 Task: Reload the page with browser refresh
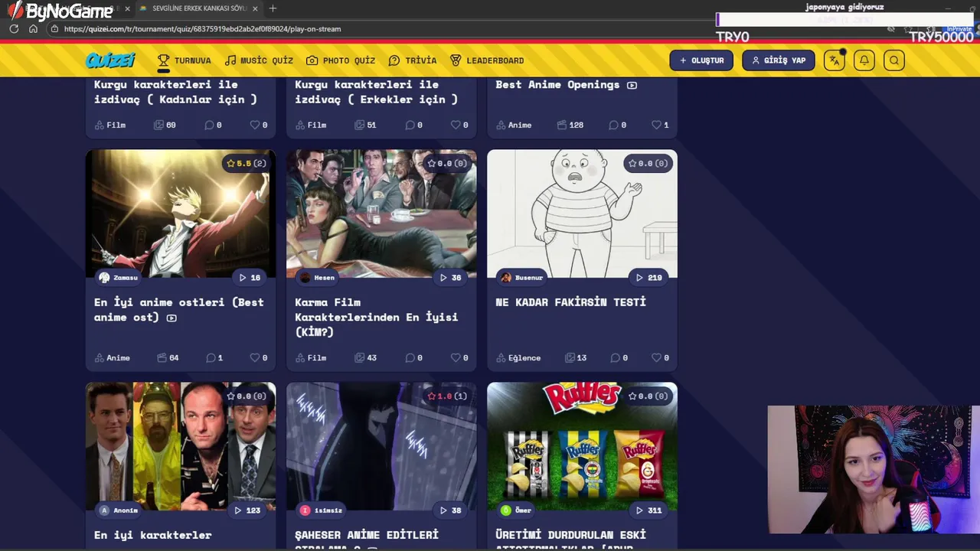(14, 29)
